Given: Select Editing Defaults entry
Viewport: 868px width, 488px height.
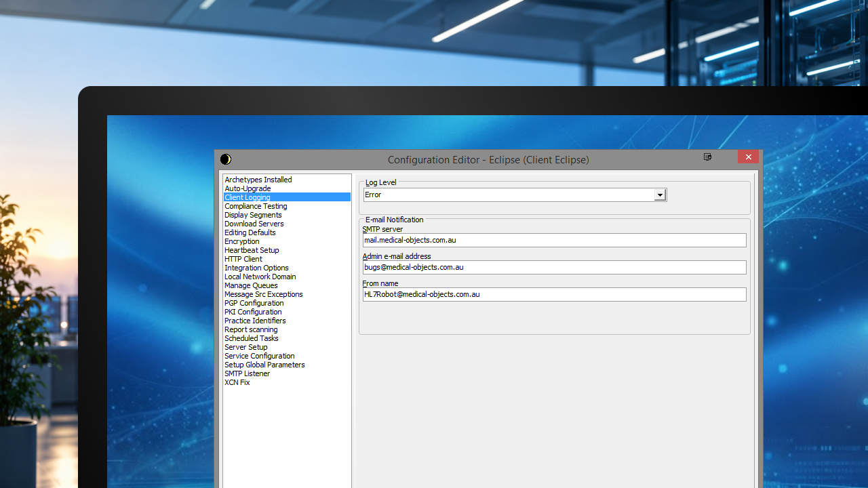Looking at the screenshot, I should pos(287,232).
